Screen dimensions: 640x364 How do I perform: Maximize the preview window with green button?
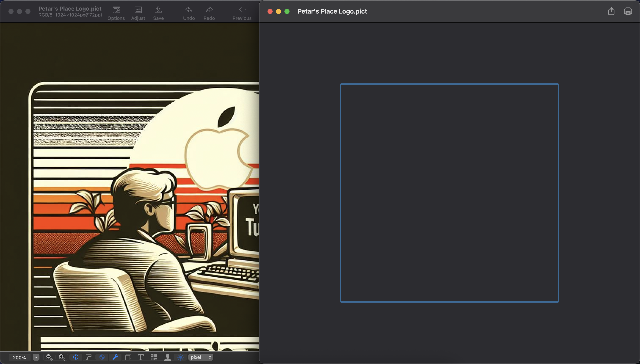[x=287, y=11]
